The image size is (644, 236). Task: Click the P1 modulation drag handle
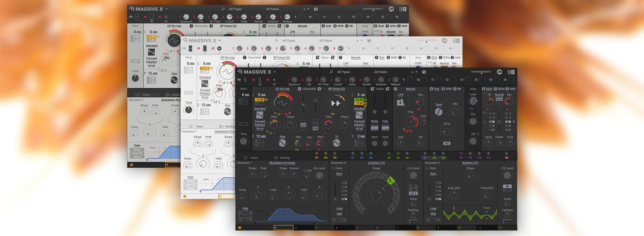click(x=317, y=154)
